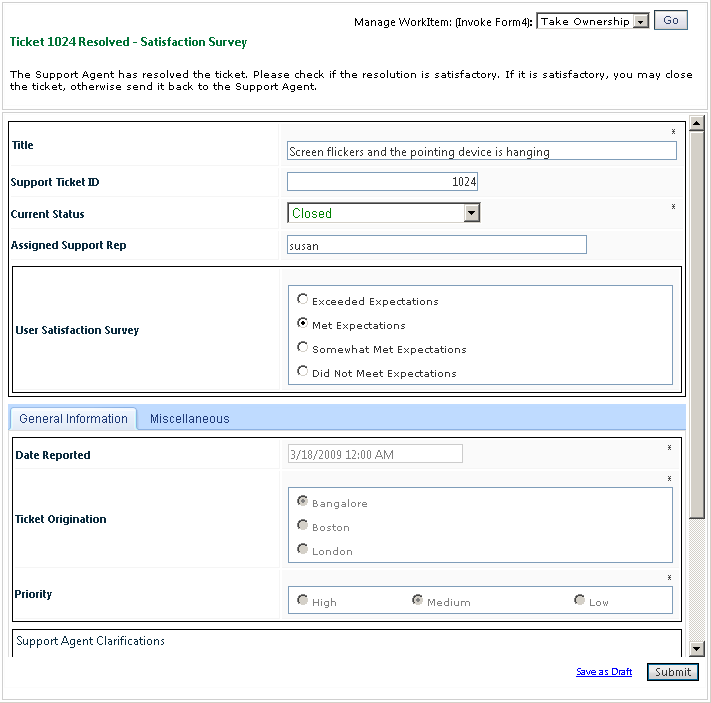Select the Boston origination radio button

tap(303, 525)
